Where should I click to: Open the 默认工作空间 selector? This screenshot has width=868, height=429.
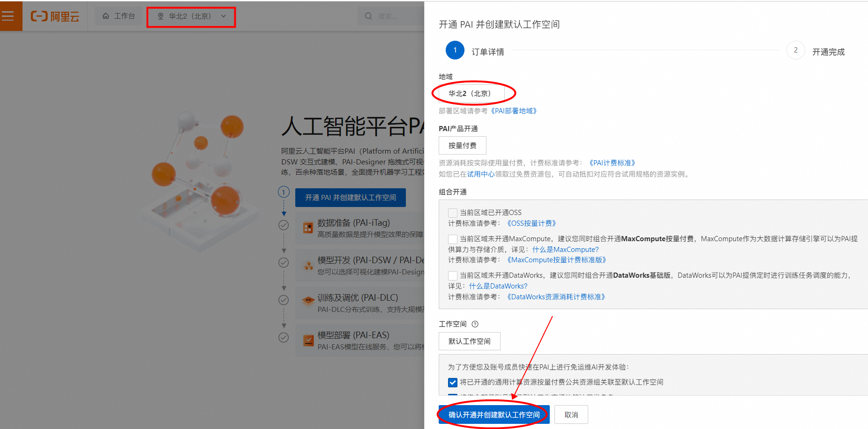[x=469, y=341]
